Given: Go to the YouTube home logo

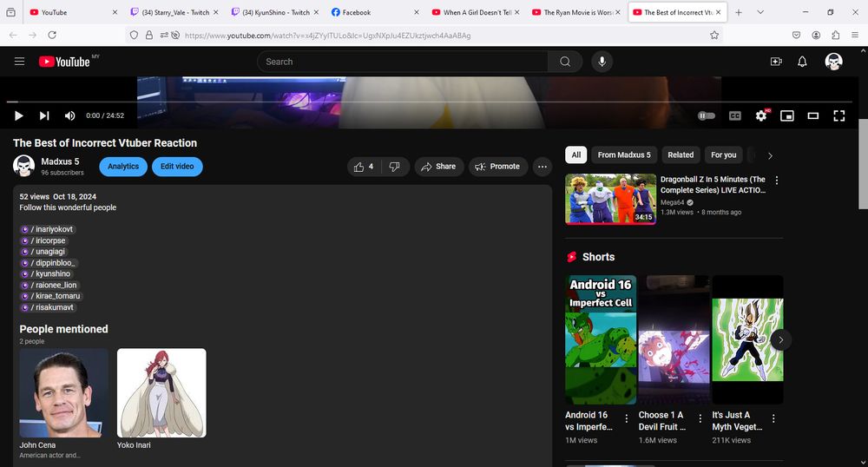Looking at the screenshot, I should pyautogui.click(x=63, y=62).
